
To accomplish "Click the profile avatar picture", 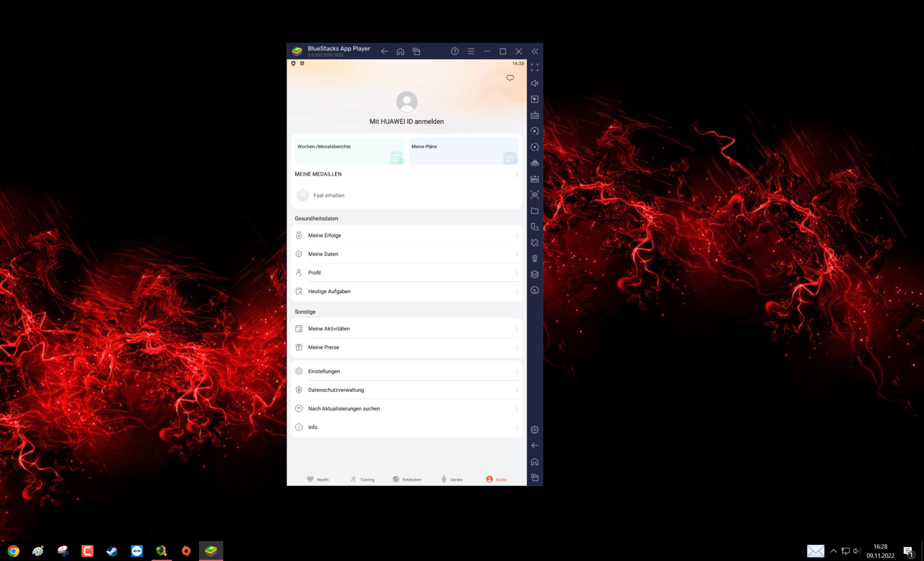I will [407, 102].
